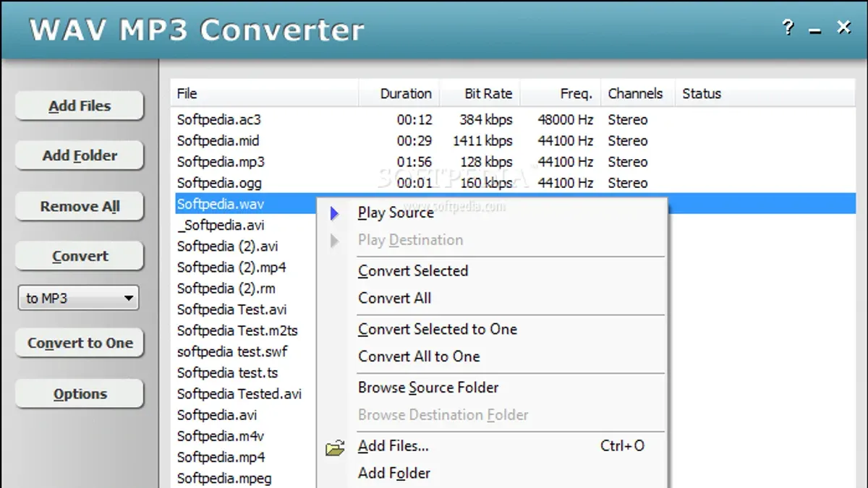Click the Ctrl+O shortcut label

tap(622, 446)
